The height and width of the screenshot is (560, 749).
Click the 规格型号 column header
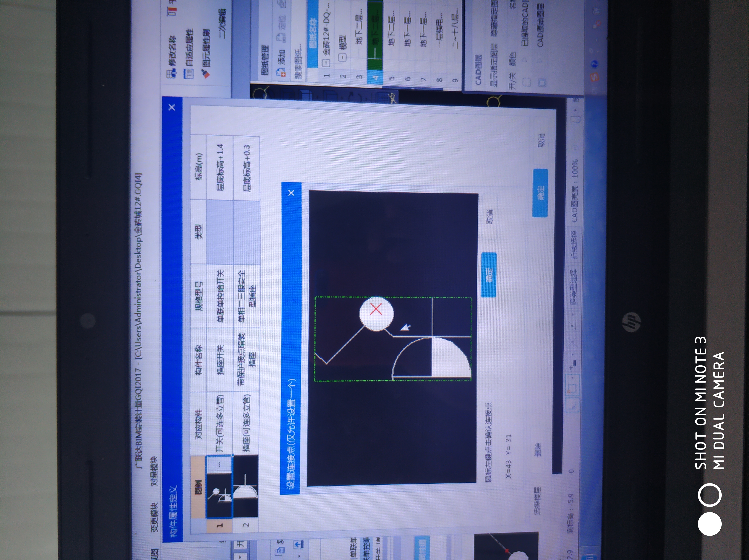coord(198,296)
